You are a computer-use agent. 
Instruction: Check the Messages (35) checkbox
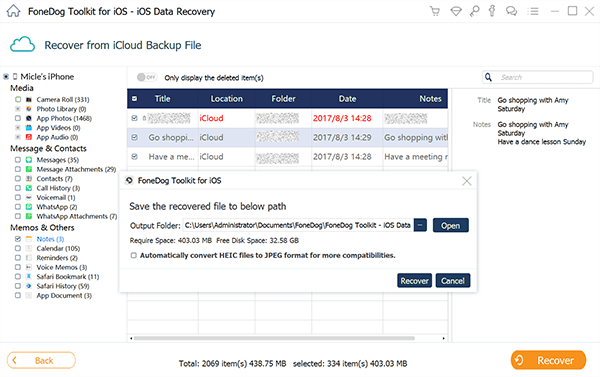[18, 160]
